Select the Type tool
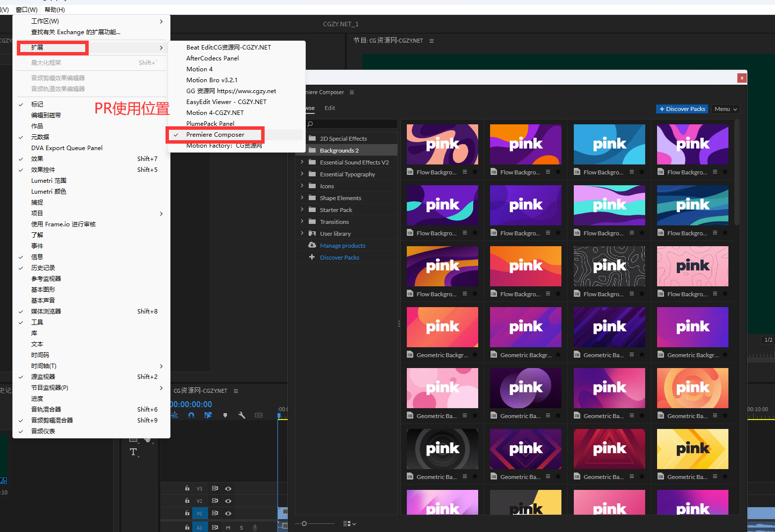 [133, 452]
